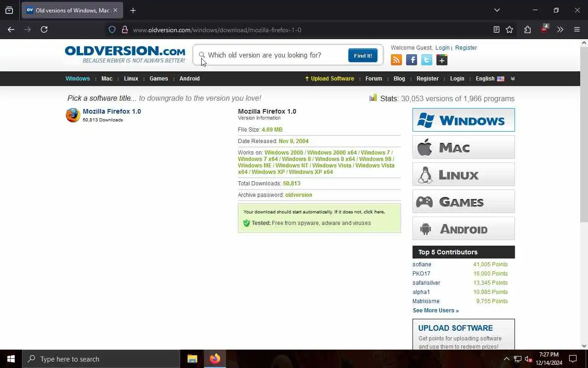Click the Upload Software promo heading
Image resolution: width=588 pixels, height=368 pixels.
tap(455, 328)
